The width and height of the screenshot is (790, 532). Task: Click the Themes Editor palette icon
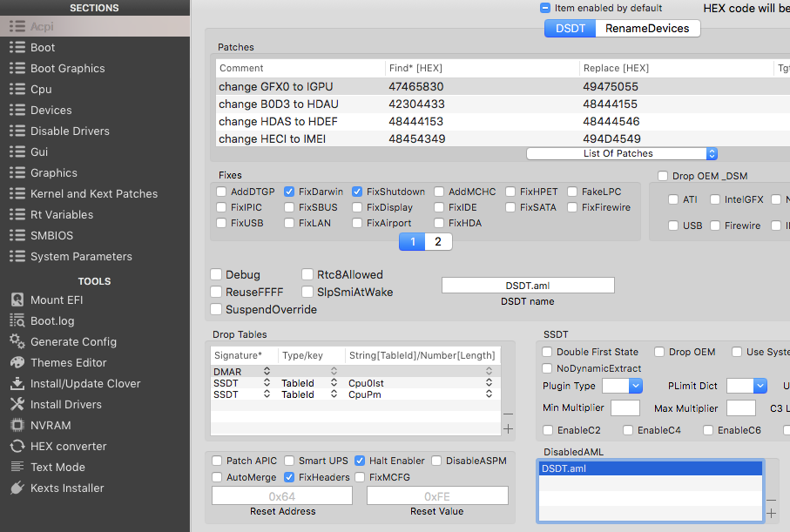(17, 362)
